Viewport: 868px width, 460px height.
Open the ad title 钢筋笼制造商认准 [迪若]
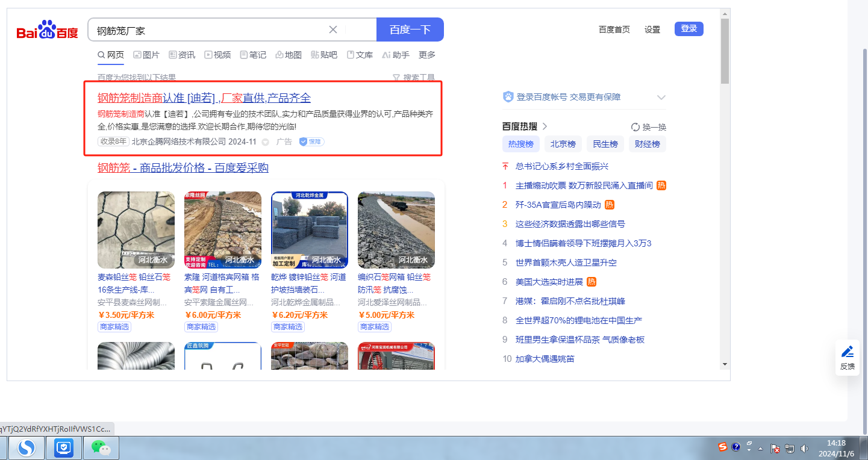(204, 98)
